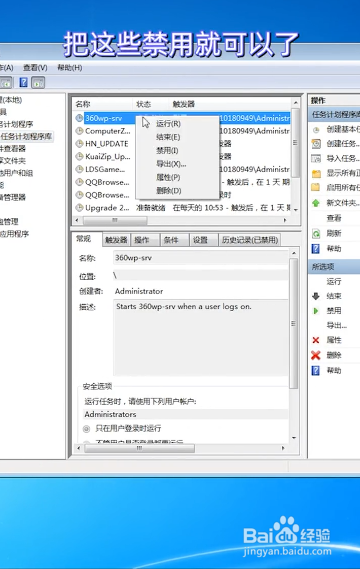This screenshot has width=360, height=569.
Task: Switch to the 触发器 tab
Action: [116, 240]
